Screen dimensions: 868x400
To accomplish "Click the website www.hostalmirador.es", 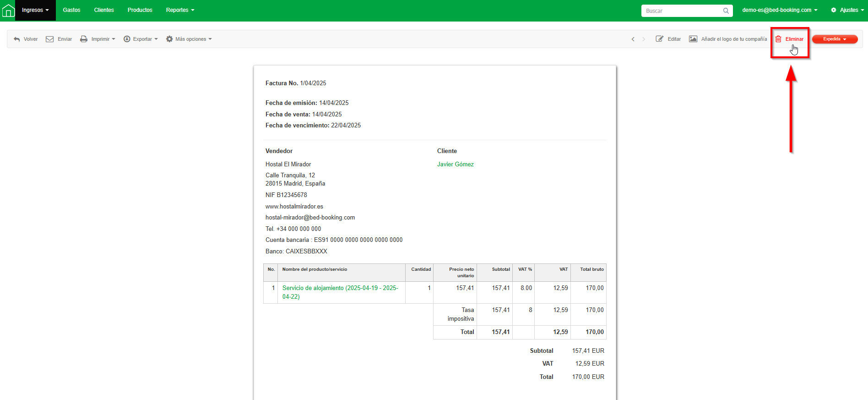I will coord(294,207).
